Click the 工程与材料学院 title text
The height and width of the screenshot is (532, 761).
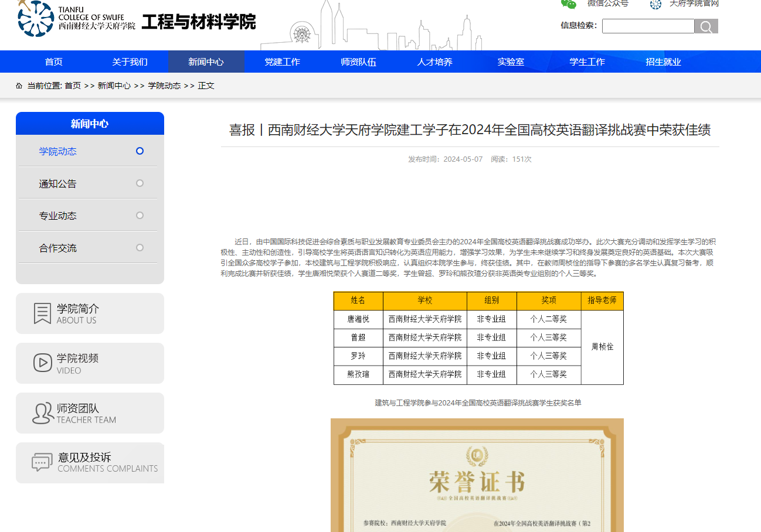(199, 22)
